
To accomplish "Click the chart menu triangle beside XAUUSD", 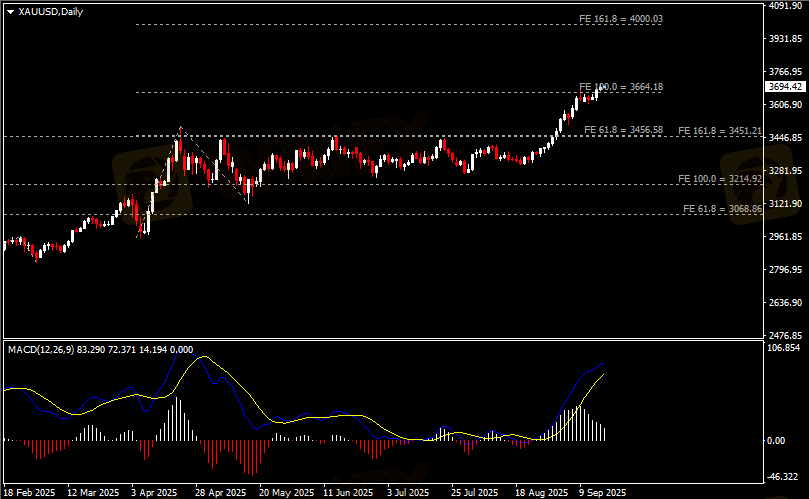I will tap(10, 11).
